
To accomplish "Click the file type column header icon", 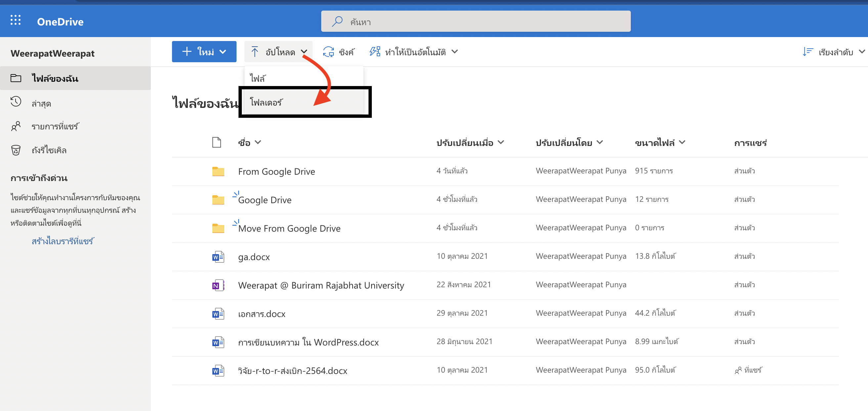I will coord(217,143).
